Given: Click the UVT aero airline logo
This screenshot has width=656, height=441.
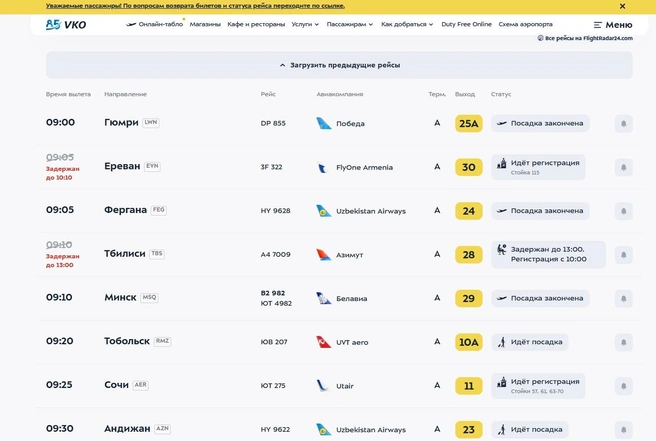Looking at the screenshot, I should click(x=323, y=342).
